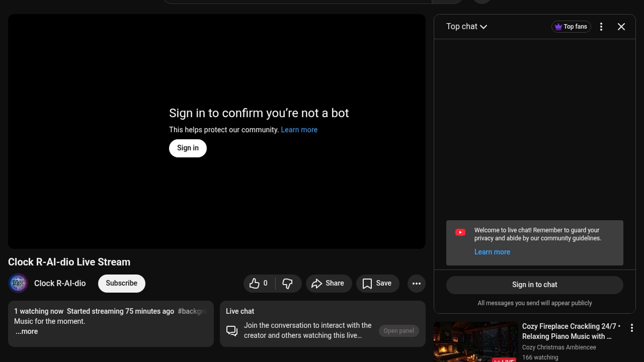Open options for Cozy Fireplace video
This screenshot has height=362, width=644.
(632, 328)
